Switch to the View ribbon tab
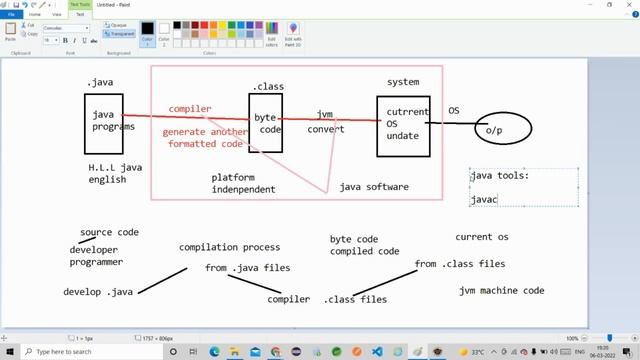 (57, 14)
